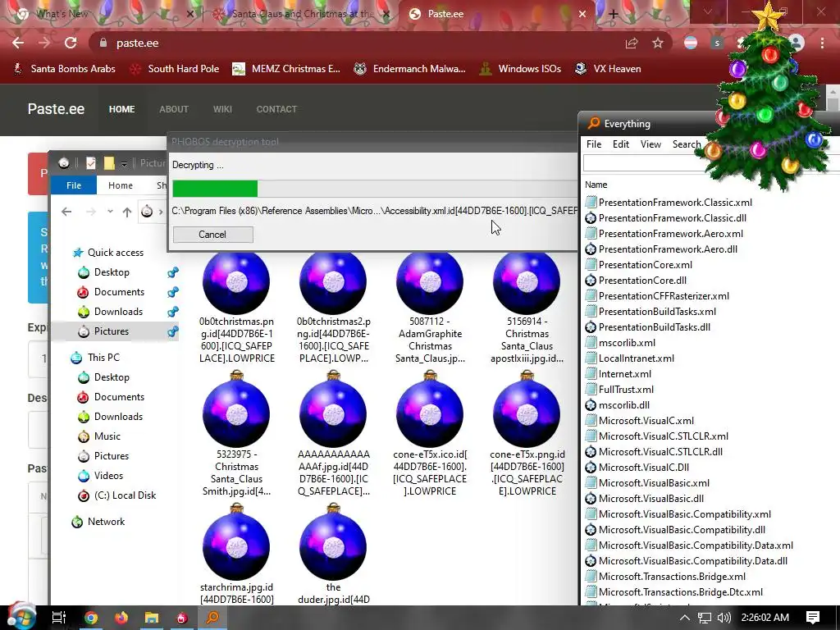Click share page icon in address bar
The width and height of the screenshot is (840, 630).
[x=632, y=43]
